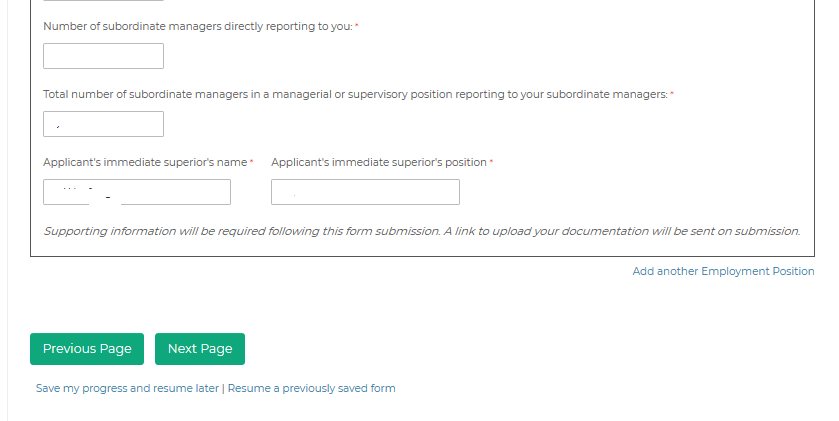Click the 'Total number of subordinate managers' label
Image resolution: width=839 pixels, height=421 pixels.
point(355,94)
